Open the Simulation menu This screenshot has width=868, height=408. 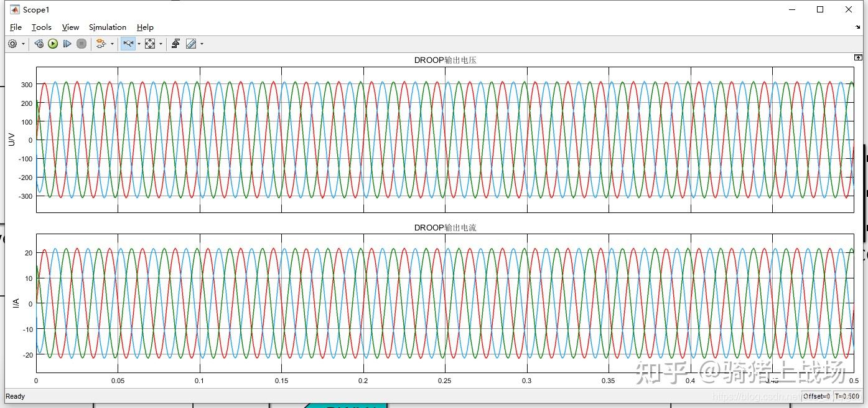pyautogui.click(x=108, y=27)
